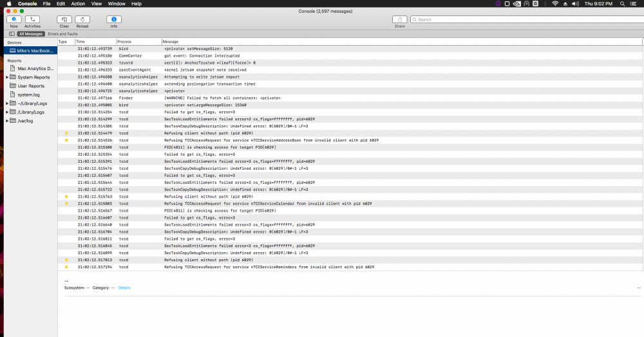Select UserEventAgent kernel jetsam row
Viewport: 644px width, 337px height.
(350, 69)
